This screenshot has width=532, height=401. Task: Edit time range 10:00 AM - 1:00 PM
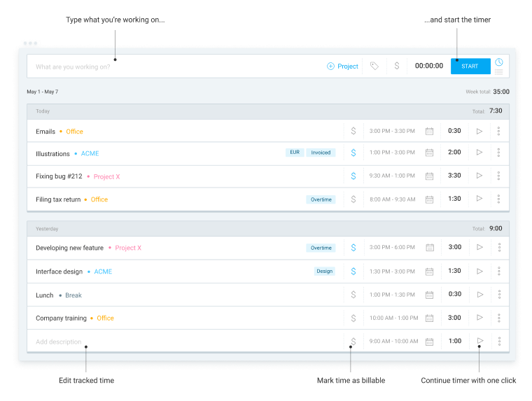[x=393, y=318]
